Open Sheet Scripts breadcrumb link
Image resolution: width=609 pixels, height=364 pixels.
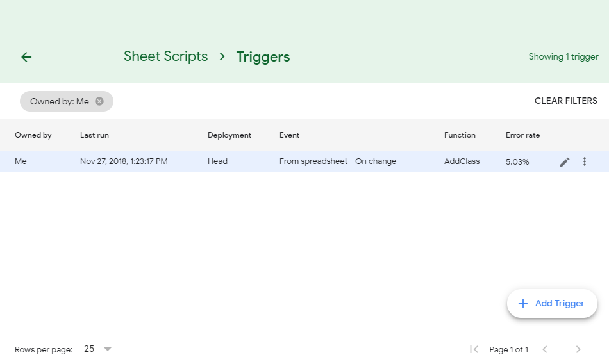[165, 56]
